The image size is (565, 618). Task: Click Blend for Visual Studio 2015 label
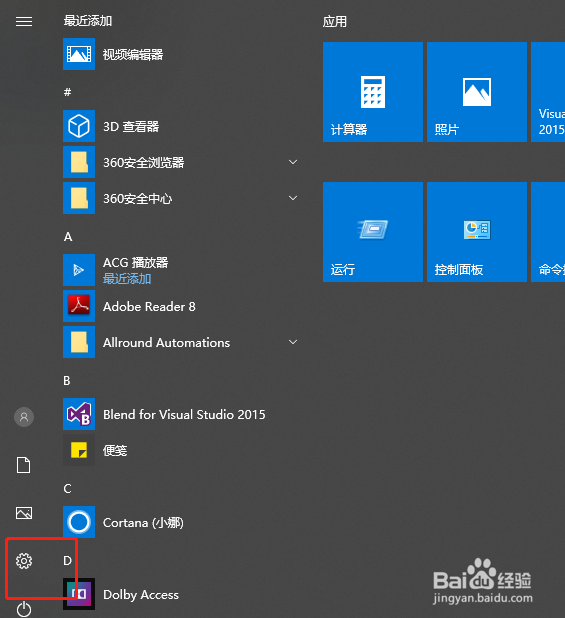pyautogui.click(x=184, y=415)
